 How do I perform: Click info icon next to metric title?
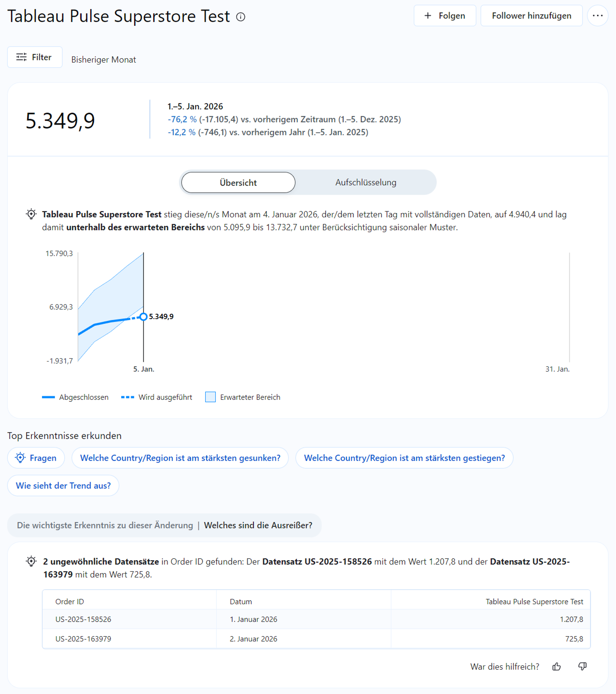coord(241,17)
